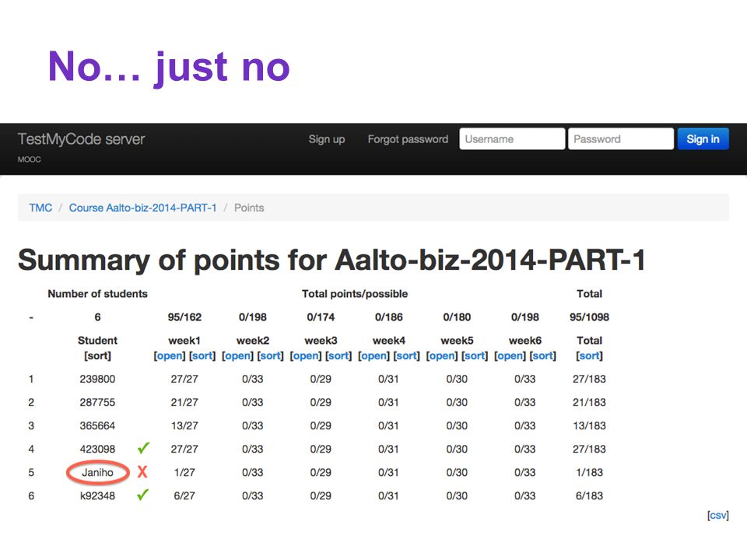Click the 21/183 total score

tap(589, 402)
